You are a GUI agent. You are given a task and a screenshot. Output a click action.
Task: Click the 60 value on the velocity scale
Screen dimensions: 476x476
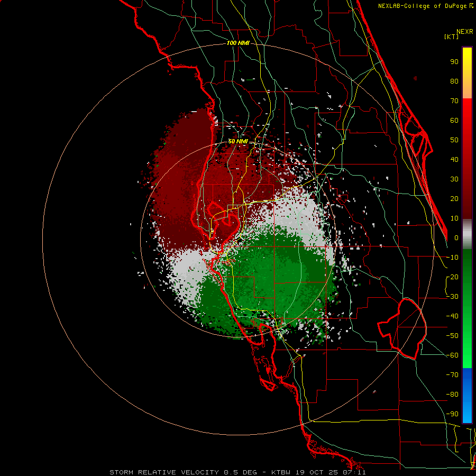pyautogui.click(x=454, y=120)
